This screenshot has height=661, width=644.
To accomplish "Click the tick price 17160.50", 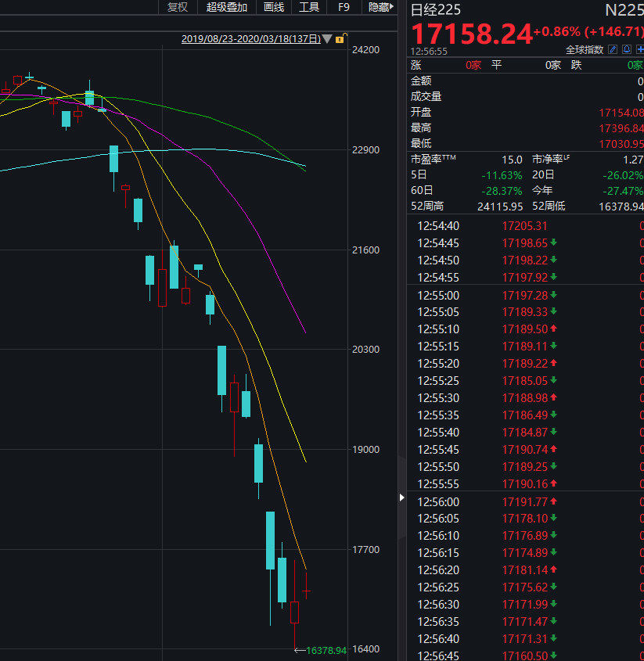I will point(524,656).
